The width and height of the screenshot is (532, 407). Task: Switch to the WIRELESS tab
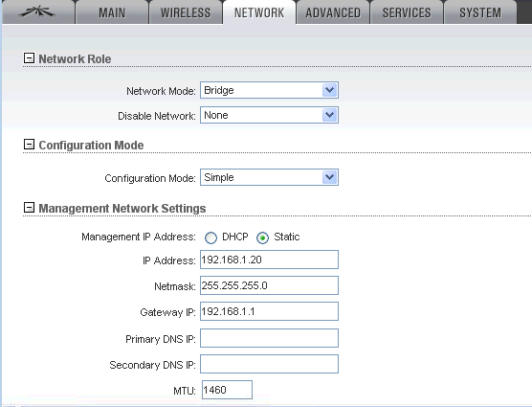186,12
